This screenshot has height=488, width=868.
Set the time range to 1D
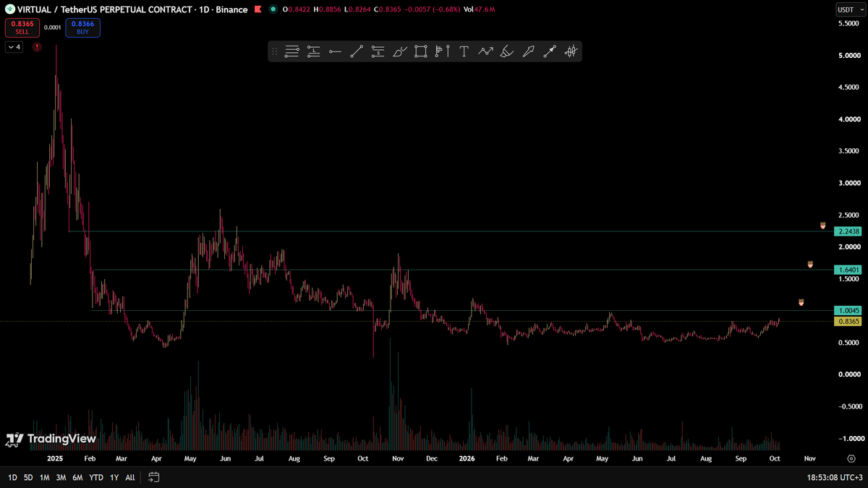click(12, 477)
